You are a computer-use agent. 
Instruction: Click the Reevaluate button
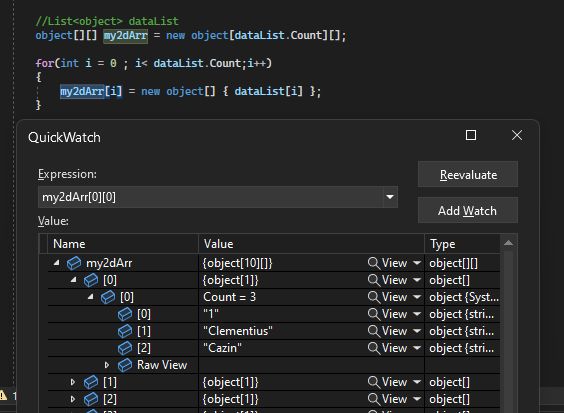coord(468,174)
